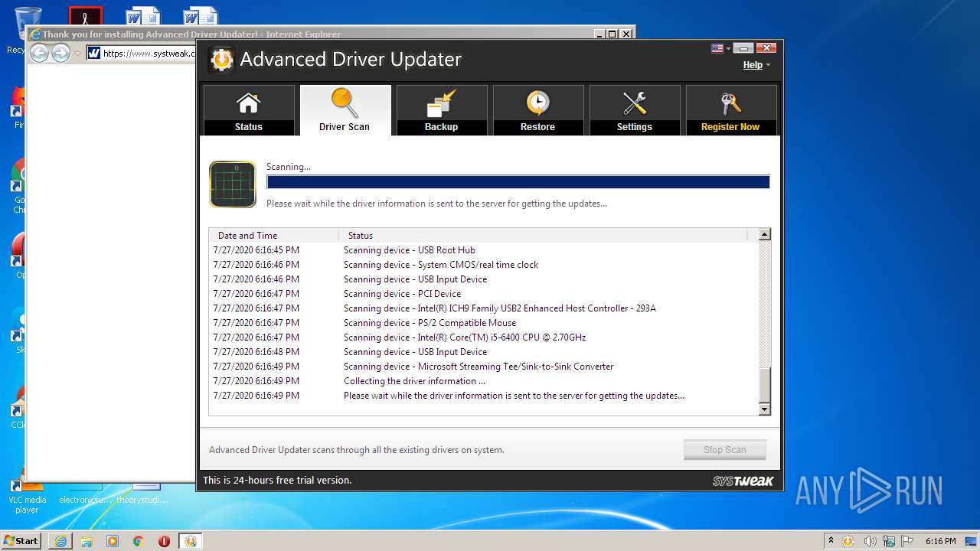Select the 'Scanning device - USB Root Hub' row
The height and width of the screenshot is (551, 980).
pyautogui.click(x=484, y=250)
